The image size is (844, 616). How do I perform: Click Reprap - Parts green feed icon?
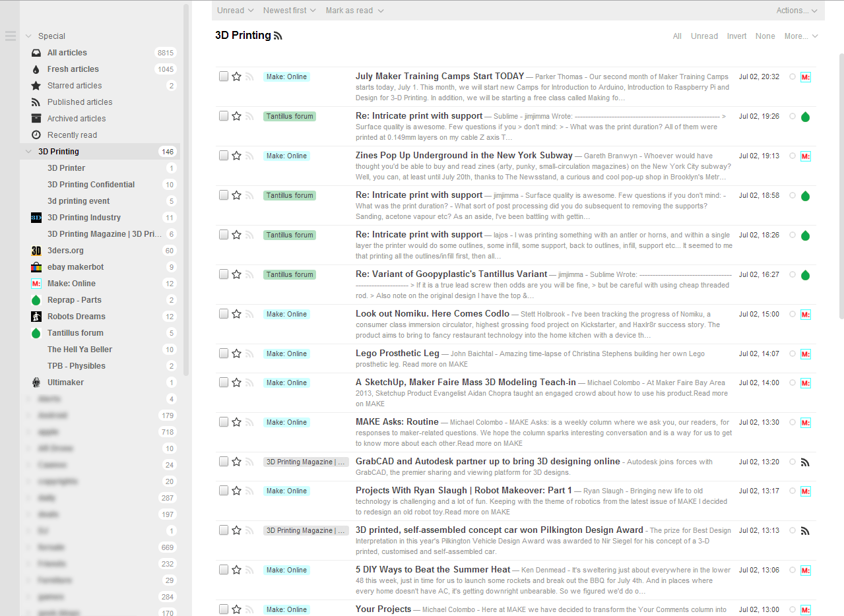[x=36, y=300]
